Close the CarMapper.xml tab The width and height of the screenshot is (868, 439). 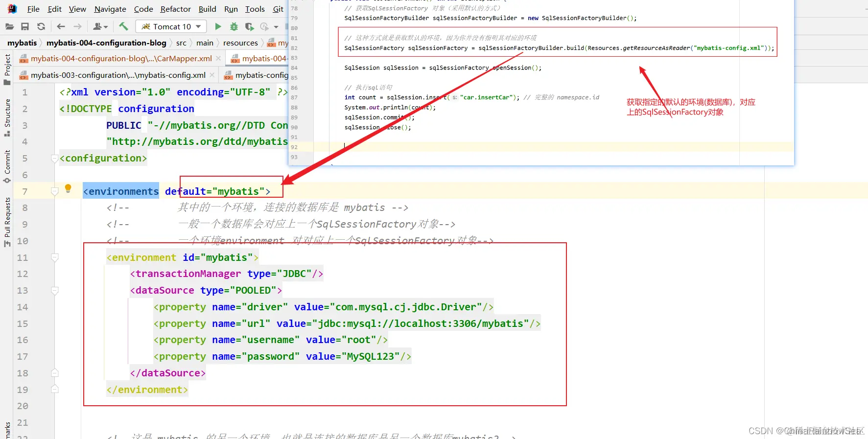coord(218,58)
